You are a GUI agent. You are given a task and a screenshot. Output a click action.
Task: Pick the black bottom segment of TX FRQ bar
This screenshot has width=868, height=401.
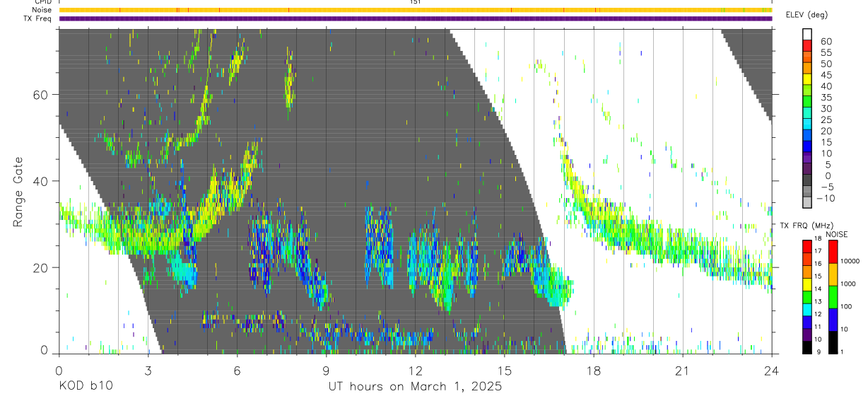click(x=807, y=346)
